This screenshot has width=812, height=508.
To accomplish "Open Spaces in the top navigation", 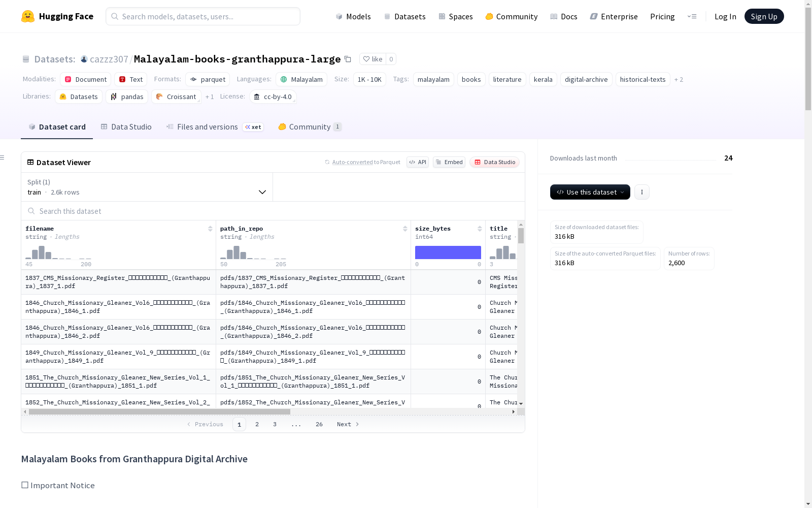I will click(x=456, y=16).
